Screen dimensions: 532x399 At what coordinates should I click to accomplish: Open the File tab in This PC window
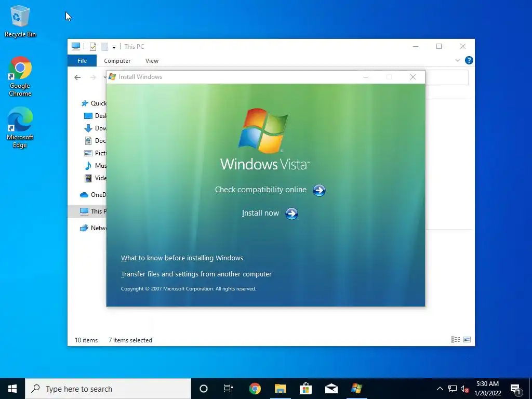(x=82, y=61)
